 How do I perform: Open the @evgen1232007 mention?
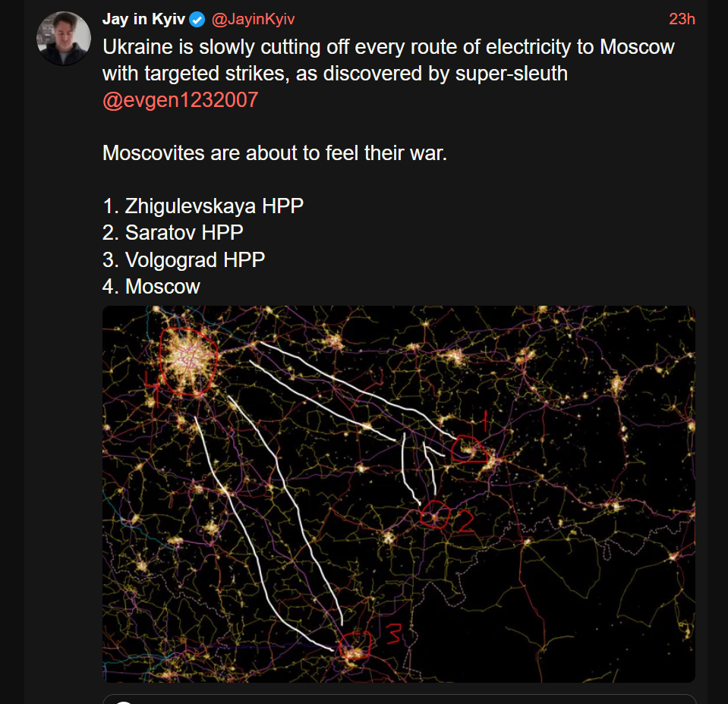click(x=180, y=100)
